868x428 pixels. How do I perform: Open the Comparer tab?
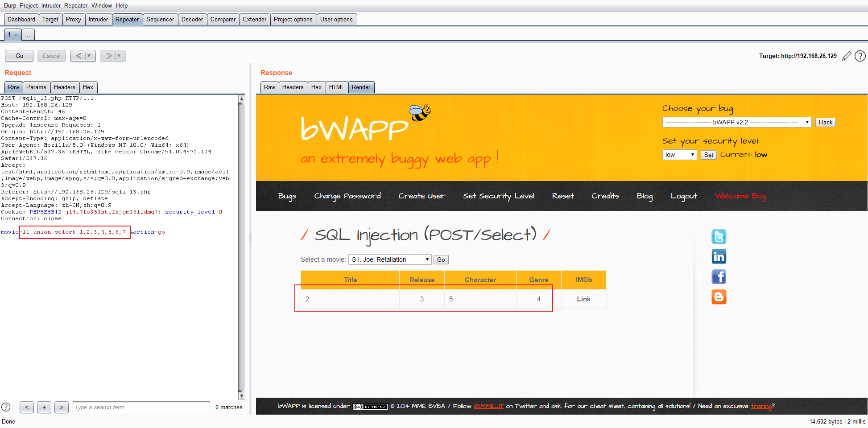tap(223, 19)
